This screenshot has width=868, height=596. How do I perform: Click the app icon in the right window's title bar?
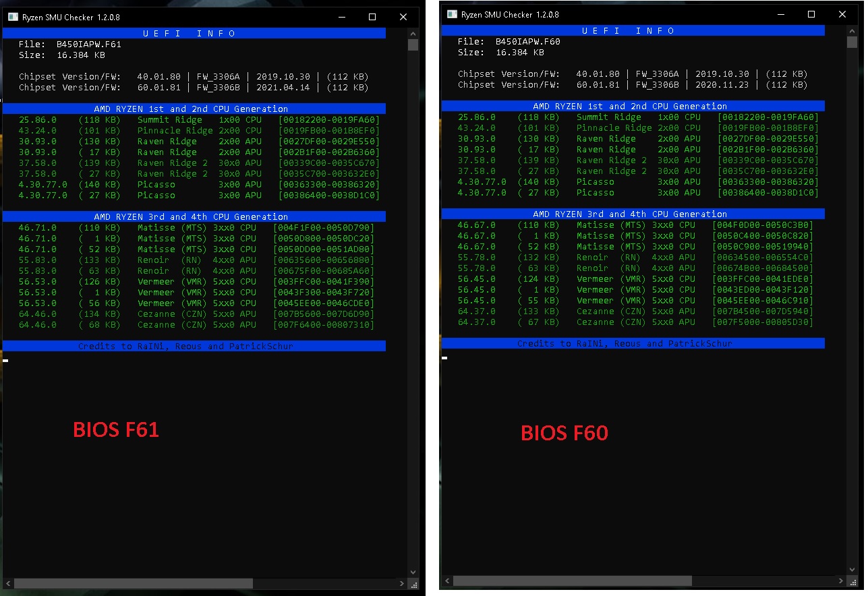(x=451, y=14)
